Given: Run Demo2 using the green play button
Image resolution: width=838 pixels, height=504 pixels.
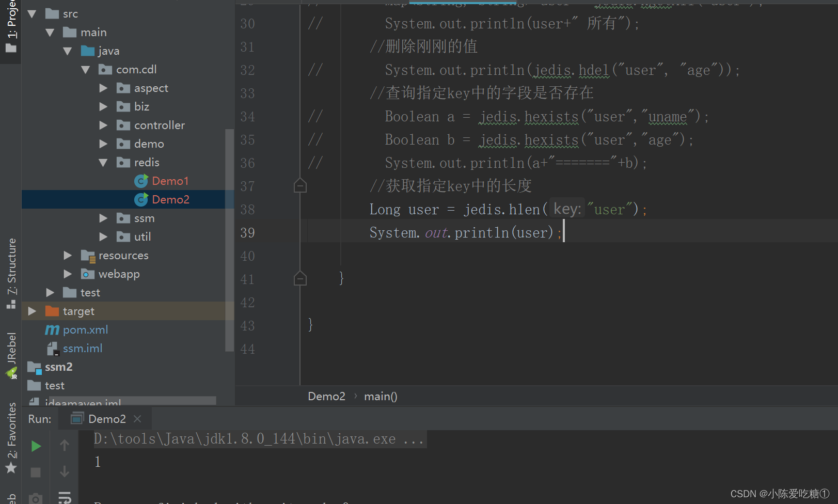Looking at the screenshot, I should coord(35,446).
